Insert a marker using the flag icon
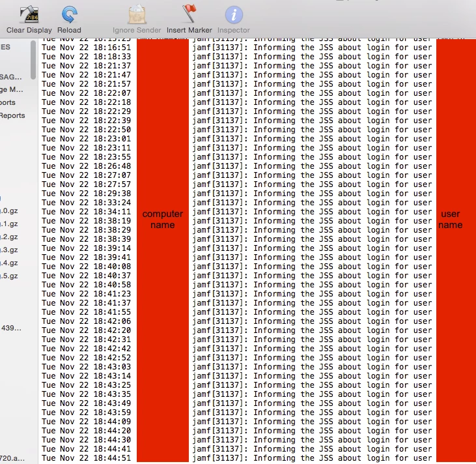476x464 pixels. pyautogui.click(x=189, y=14)
